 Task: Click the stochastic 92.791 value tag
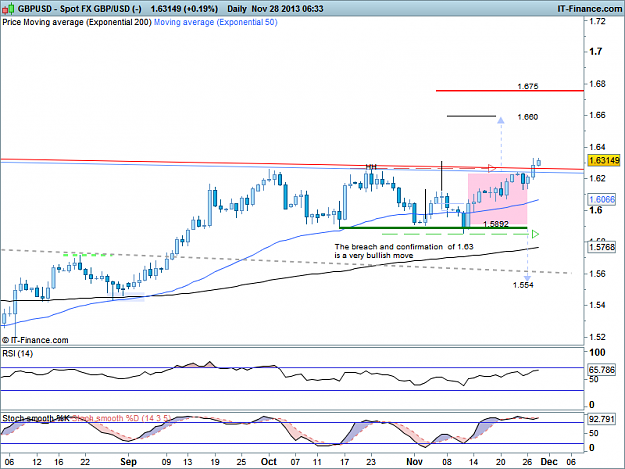click(x=602, y=419)
